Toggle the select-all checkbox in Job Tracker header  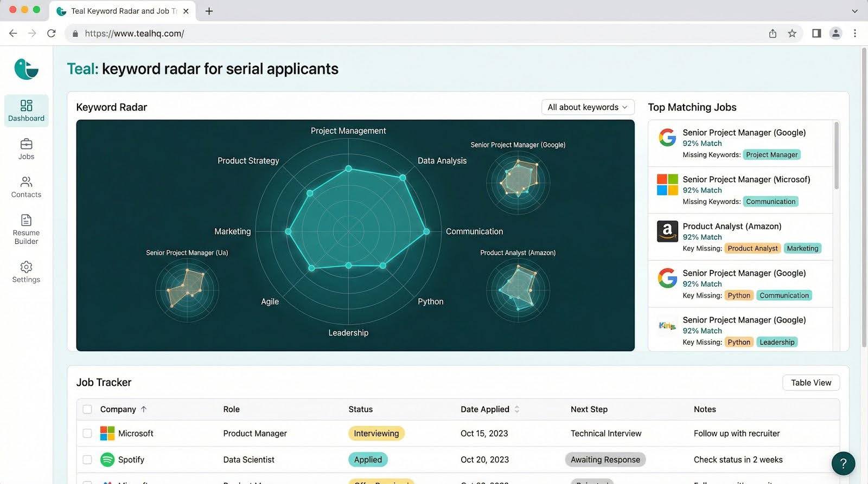87,409
